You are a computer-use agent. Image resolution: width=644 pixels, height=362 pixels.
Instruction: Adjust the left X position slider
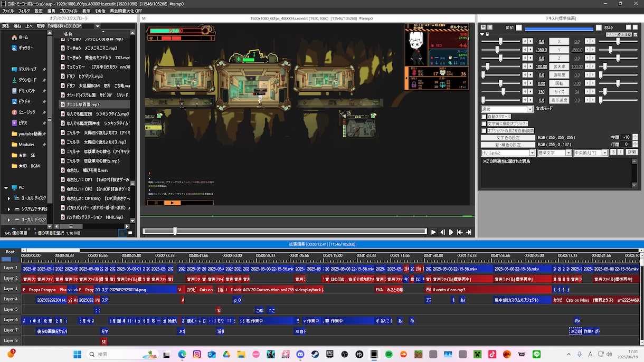501,41
